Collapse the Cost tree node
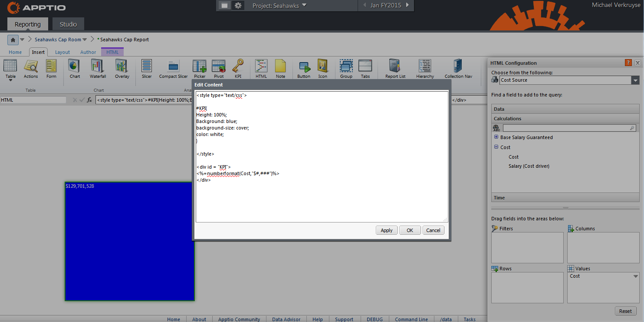The image size is (644, 322). coord(496,147)
